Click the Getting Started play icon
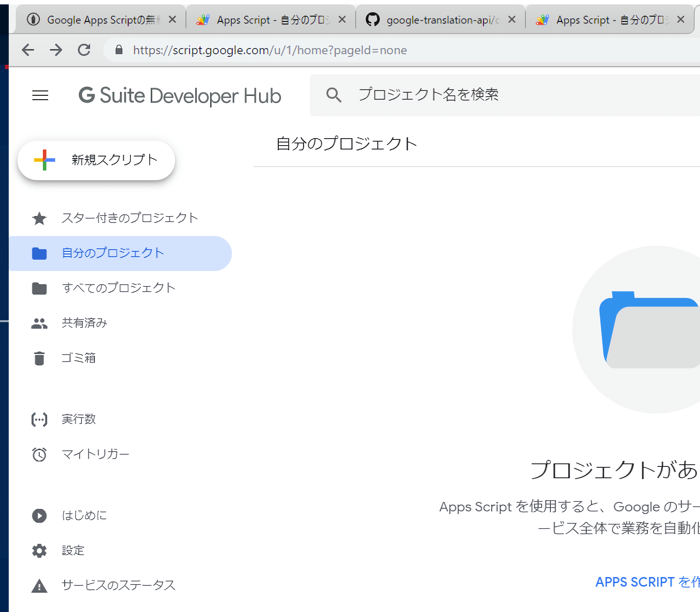Screen dimensions: 700x612 (x=39, y=516)
